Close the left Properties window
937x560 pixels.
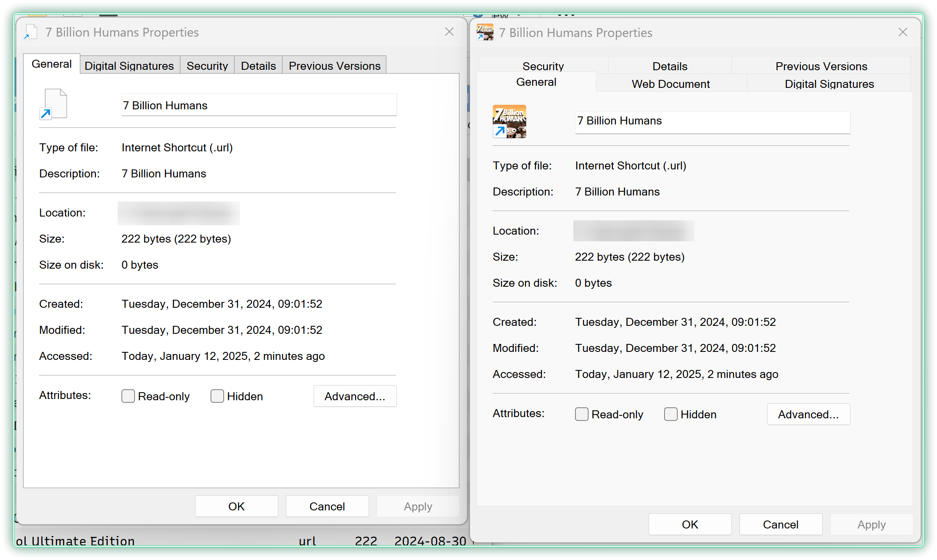[449, 32]
